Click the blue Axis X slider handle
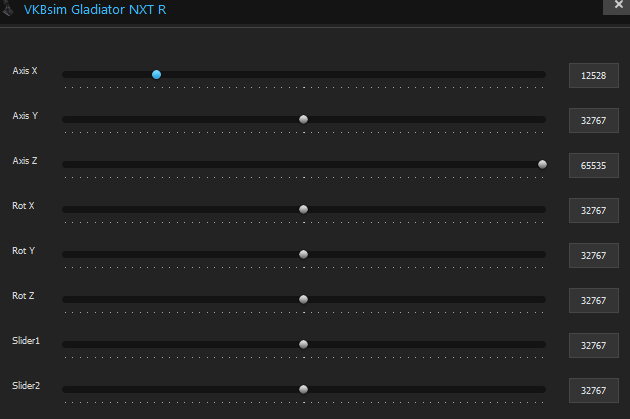 coord(156,74)
